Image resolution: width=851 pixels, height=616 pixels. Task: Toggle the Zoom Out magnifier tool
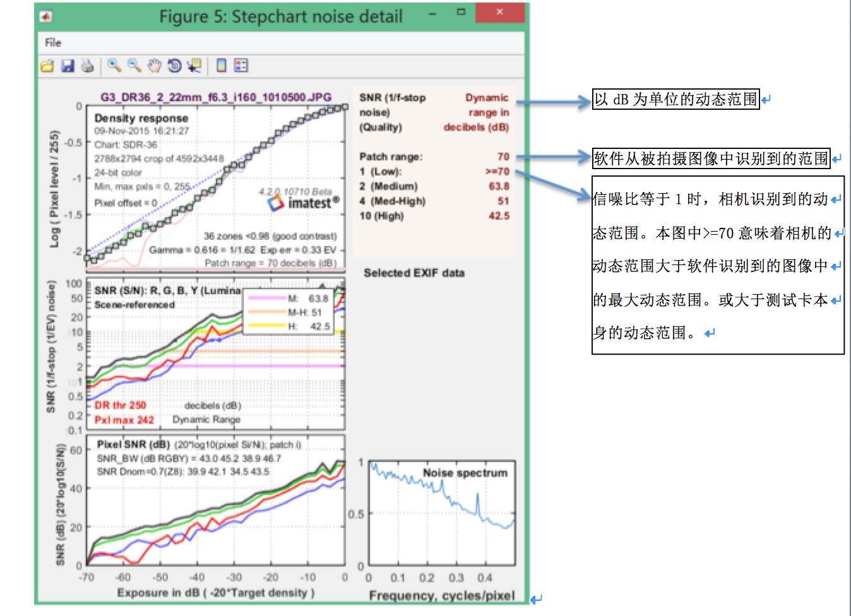tap(134, 66)
